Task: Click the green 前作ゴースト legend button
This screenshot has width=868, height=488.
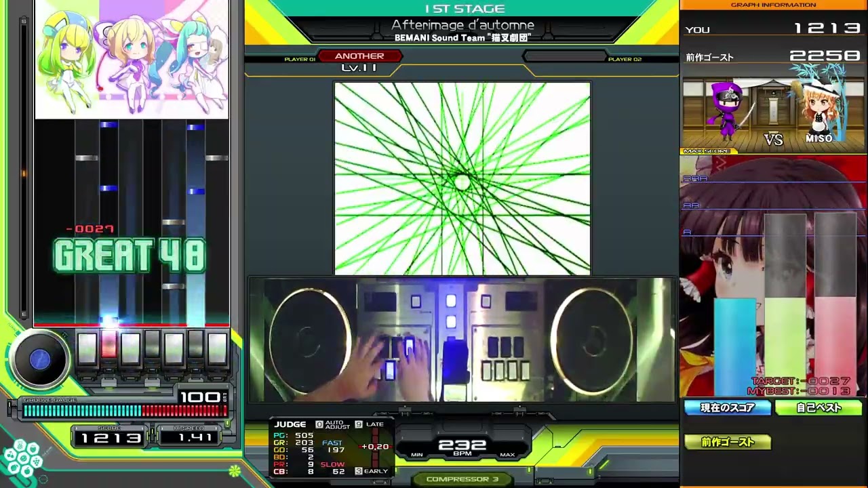Action: (x=728, y=442)
